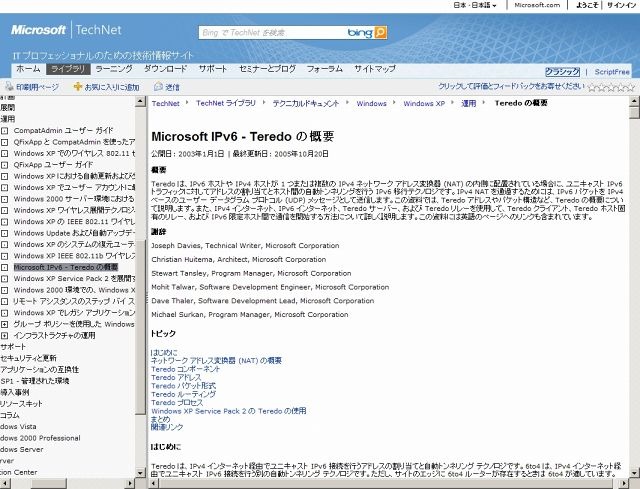Open セキュリティと更新 in sidebar
The width and height of the screenshot is (640, 489).
click(28, 358)
